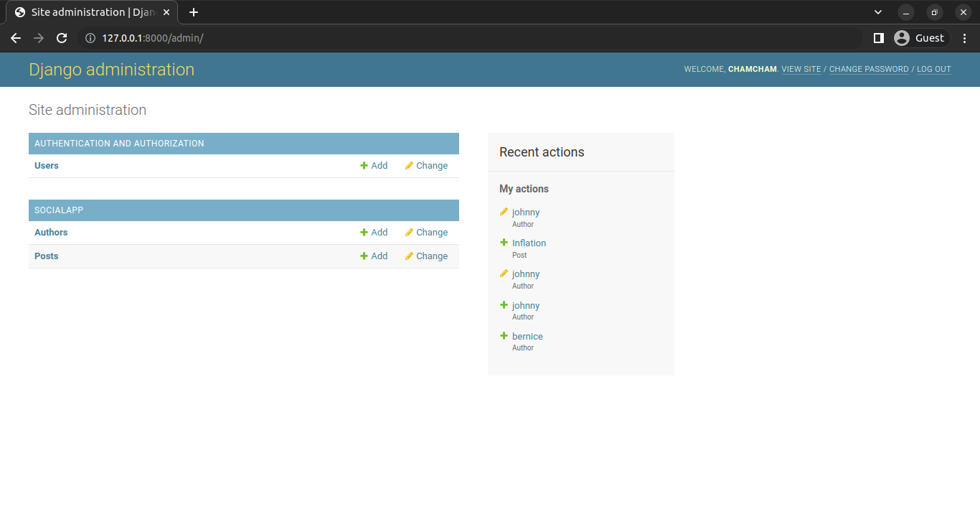Open the bernice author recent action
The image size is (980, 532).
pos(527,337)
